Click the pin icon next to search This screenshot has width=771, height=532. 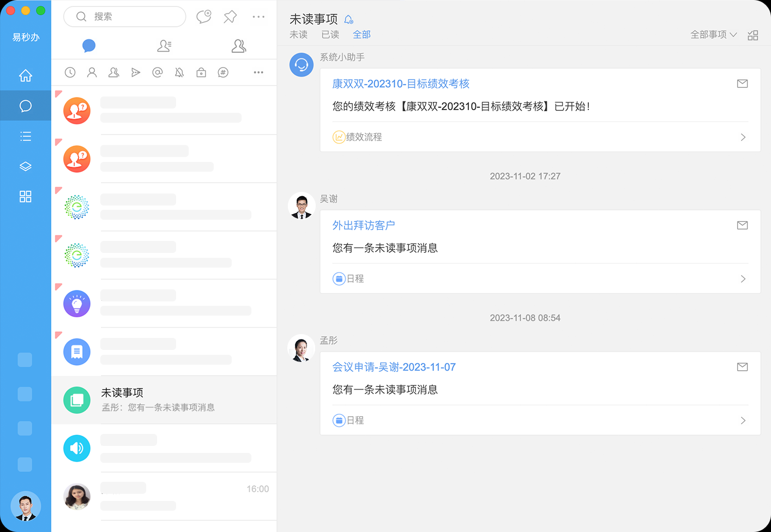[x=230, y=16]
